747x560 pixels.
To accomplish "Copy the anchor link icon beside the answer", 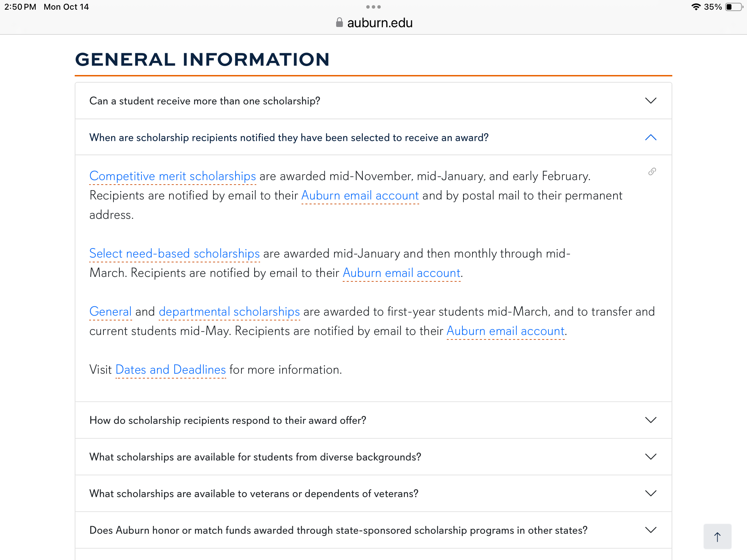I will 652,171.
